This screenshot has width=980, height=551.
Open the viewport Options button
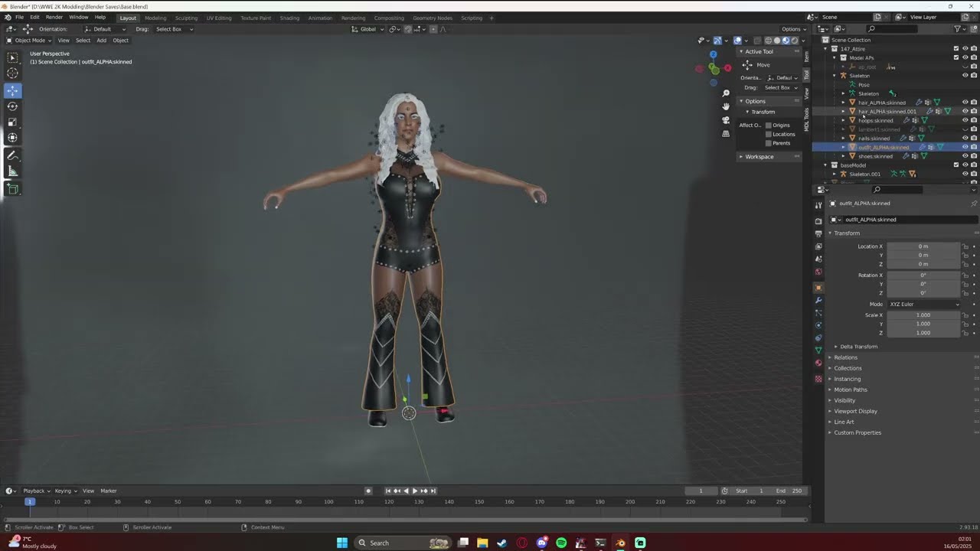tap(793, 29)
